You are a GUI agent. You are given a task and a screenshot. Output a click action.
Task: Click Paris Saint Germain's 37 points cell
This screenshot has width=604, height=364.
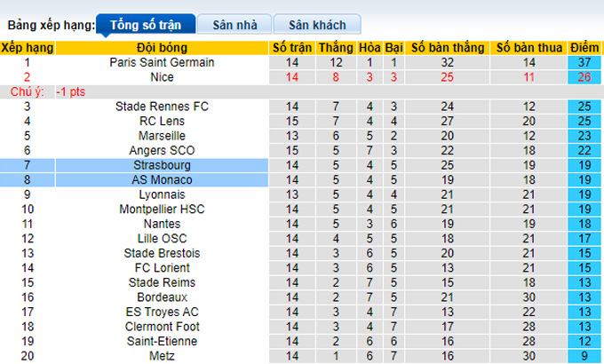(x=584, y=62)
